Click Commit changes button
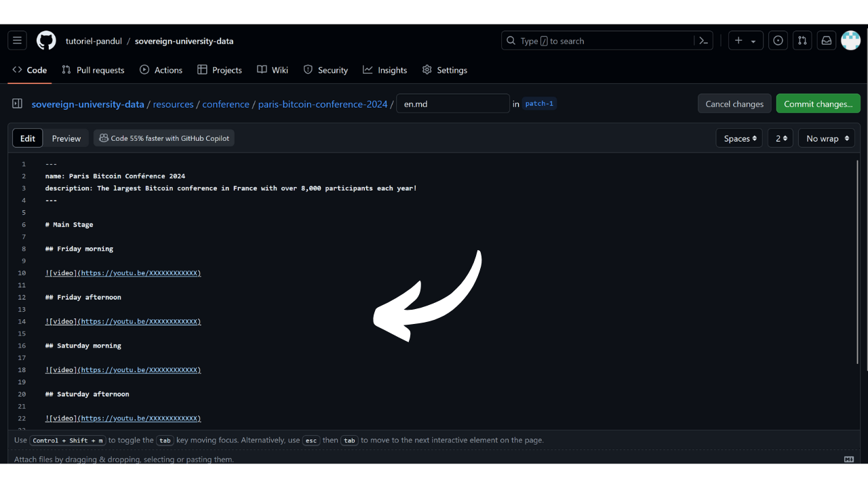Screen dimensions: 868x488 point(818,104)
